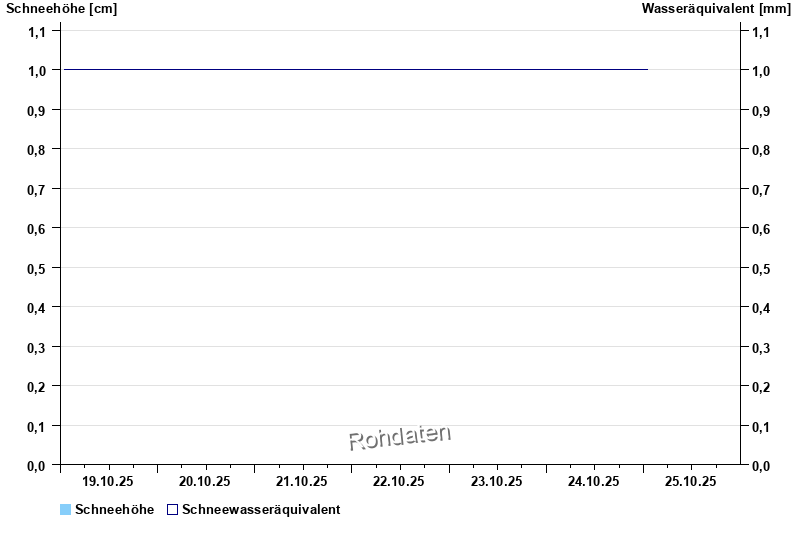Click the 0,7 label on the Wasseräquivalent axis
This screenshot has width=800, height=550.
[761, 189]
